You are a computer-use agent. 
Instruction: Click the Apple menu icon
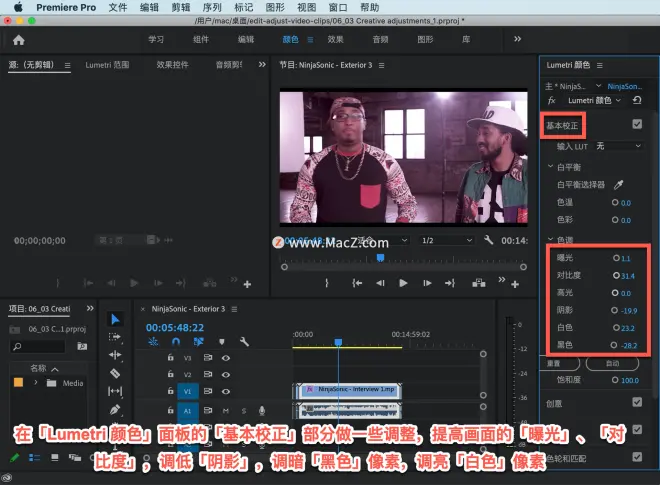click(x=18, y=7)
